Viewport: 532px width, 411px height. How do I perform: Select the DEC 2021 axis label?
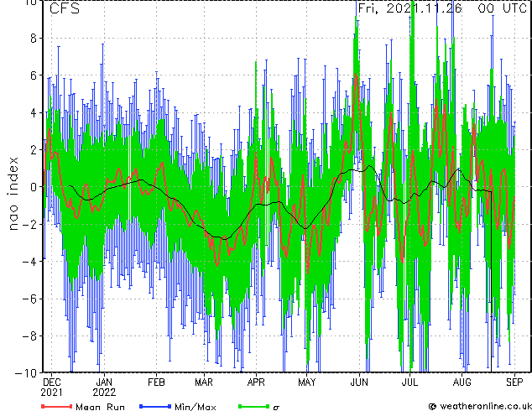coord(51,388)
